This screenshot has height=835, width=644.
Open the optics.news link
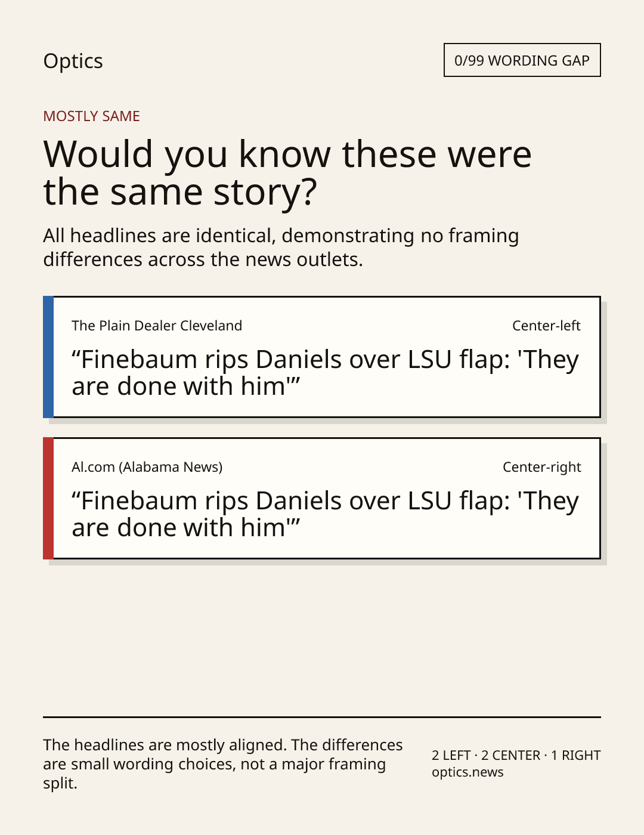467,772
